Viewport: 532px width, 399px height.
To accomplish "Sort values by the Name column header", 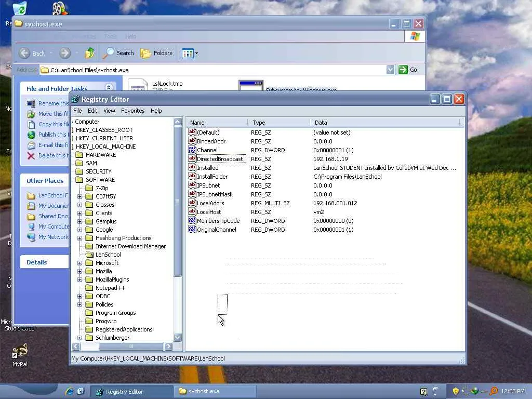I will 217,123.
